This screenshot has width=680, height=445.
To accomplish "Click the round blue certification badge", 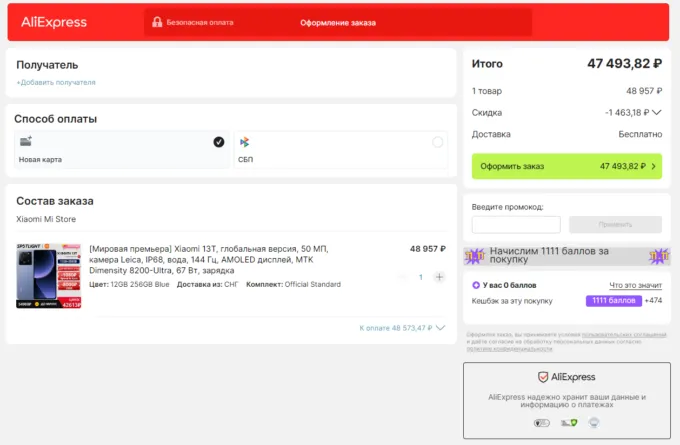I will (x=593, y=422).
